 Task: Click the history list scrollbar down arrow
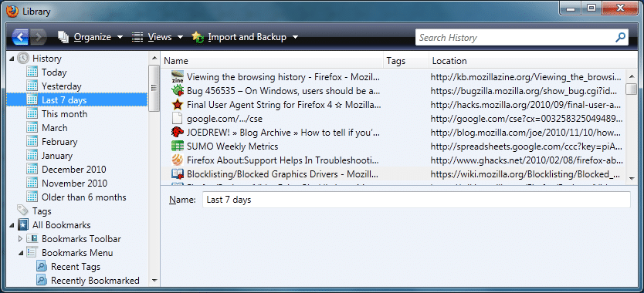[x=632, y=178]
